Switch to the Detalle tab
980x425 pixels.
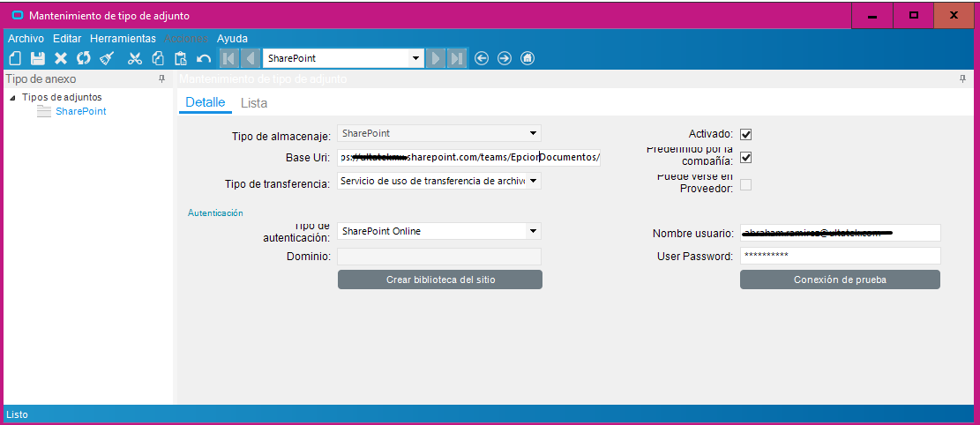pos(205,102)
